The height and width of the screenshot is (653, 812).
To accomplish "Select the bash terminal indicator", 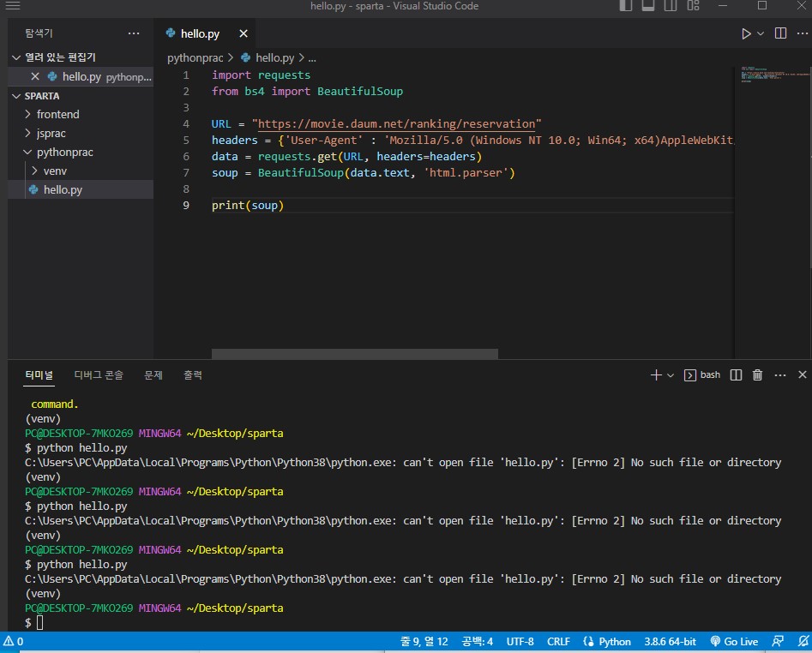I will click(x=702, y=375).
